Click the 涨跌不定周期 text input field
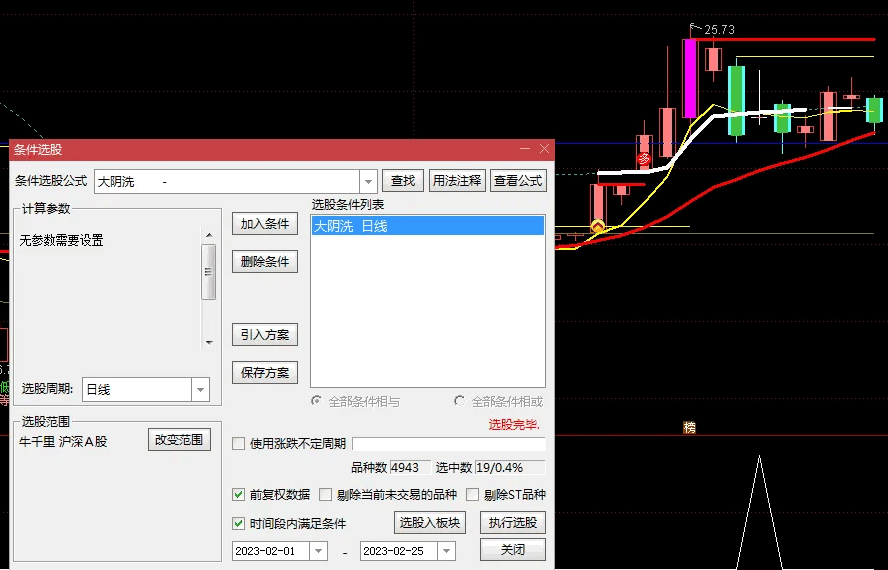Screen dimensions: 888x570 click(449, 444)
